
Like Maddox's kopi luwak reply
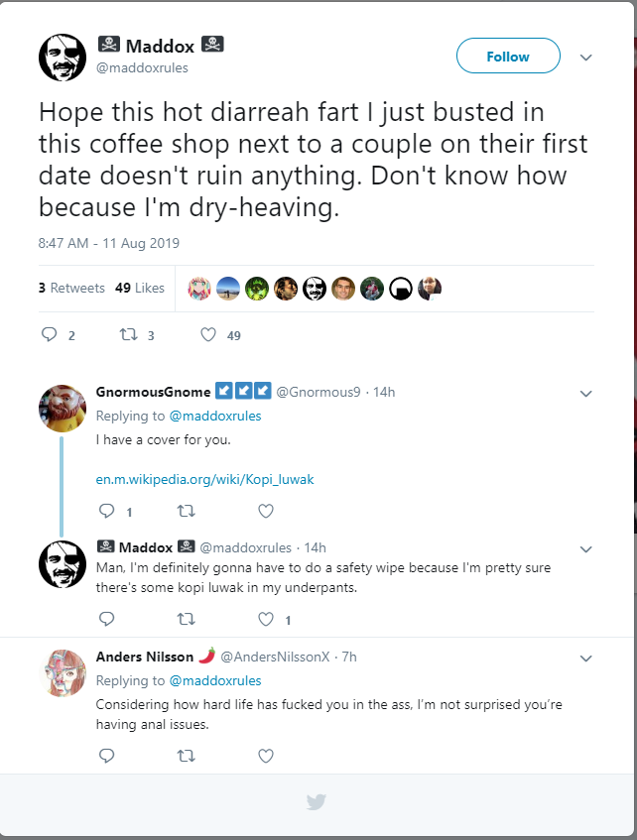(x=265, y=620)
